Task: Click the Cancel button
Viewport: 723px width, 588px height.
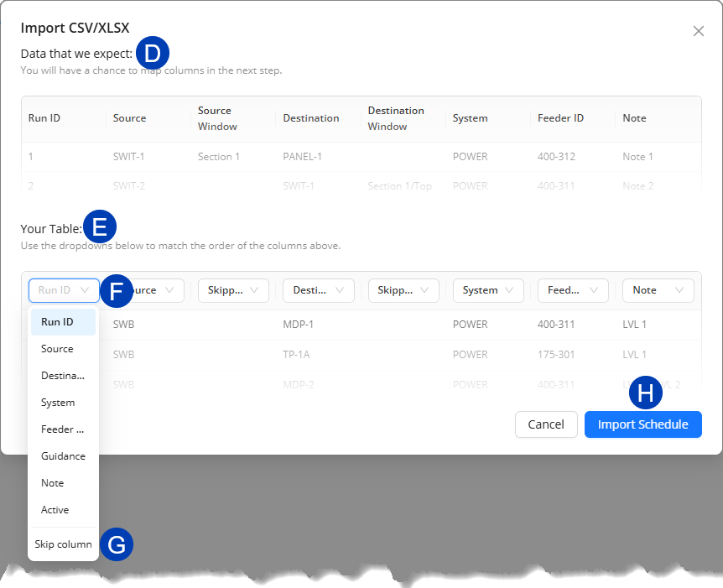Action: pyautogui.click(x=546, y=424)
